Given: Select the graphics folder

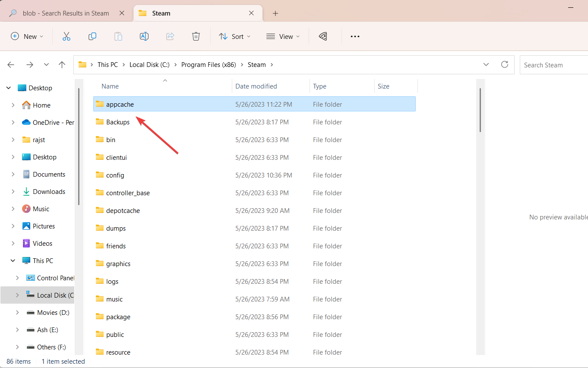Looking at the screenshot, I should tap(254, 264).
